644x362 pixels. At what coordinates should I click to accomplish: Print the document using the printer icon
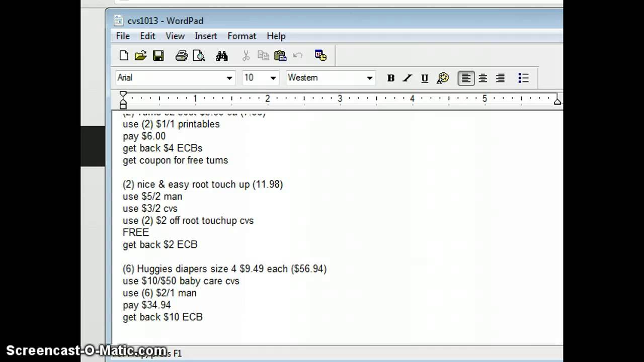click(x=181, y=56)
